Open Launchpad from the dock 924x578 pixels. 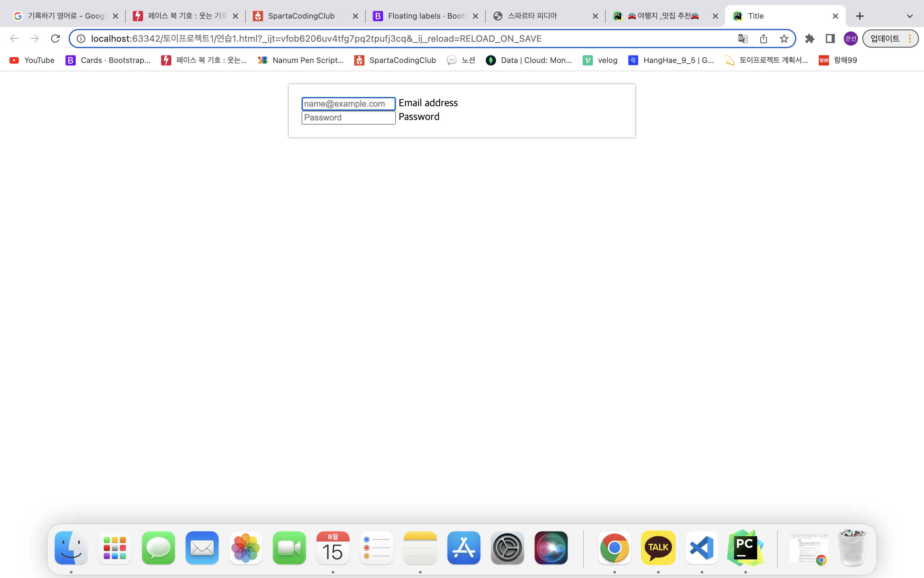pyautogui.click(x=115, y=548)
